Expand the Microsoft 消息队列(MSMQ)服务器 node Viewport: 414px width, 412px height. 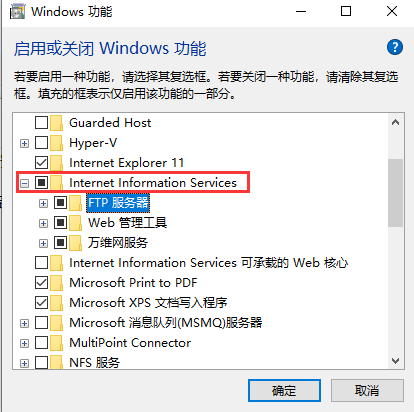24,324
